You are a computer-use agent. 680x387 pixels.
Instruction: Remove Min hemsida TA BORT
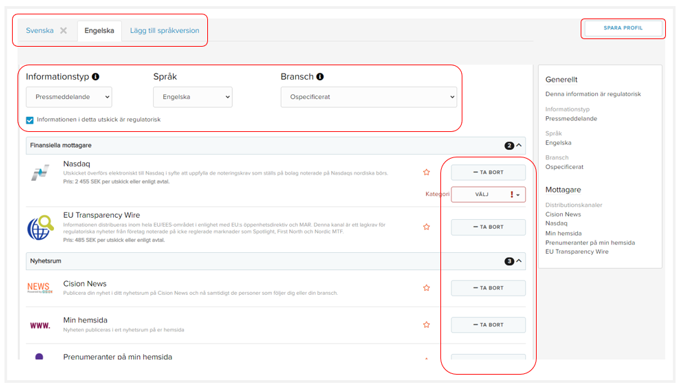point(488,325)
